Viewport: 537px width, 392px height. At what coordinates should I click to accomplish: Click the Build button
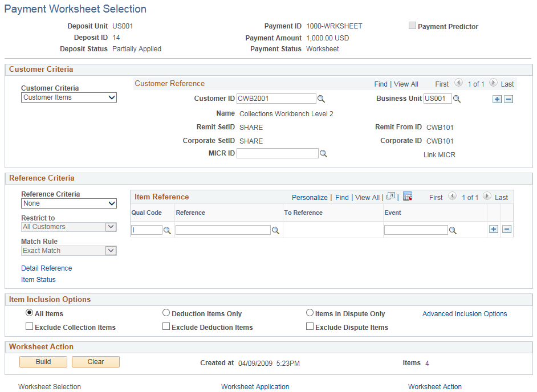[43, 361]
